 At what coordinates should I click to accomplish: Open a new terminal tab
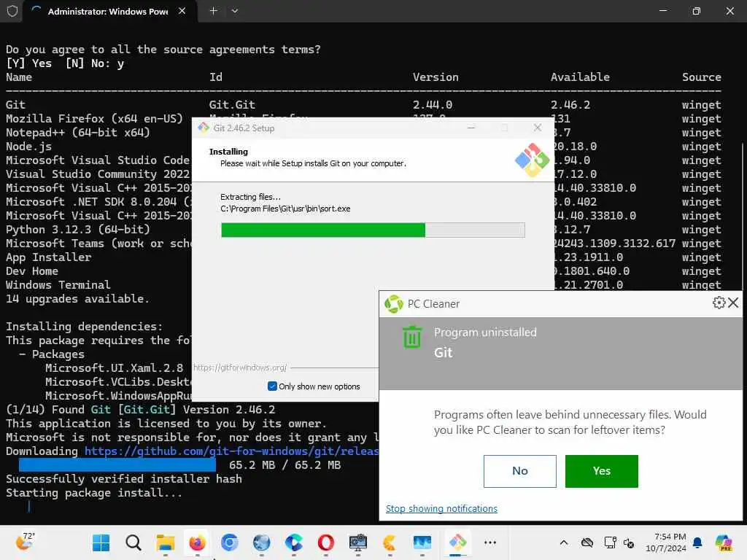pyautogui.click(x=214, y=11)
